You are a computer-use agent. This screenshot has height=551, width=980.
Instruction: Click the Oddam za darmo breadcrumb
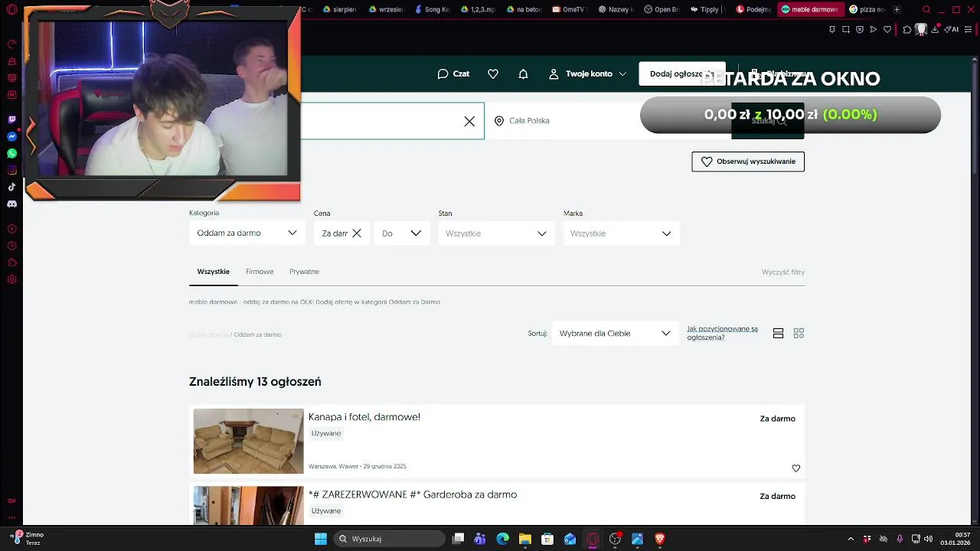[257, 334]
